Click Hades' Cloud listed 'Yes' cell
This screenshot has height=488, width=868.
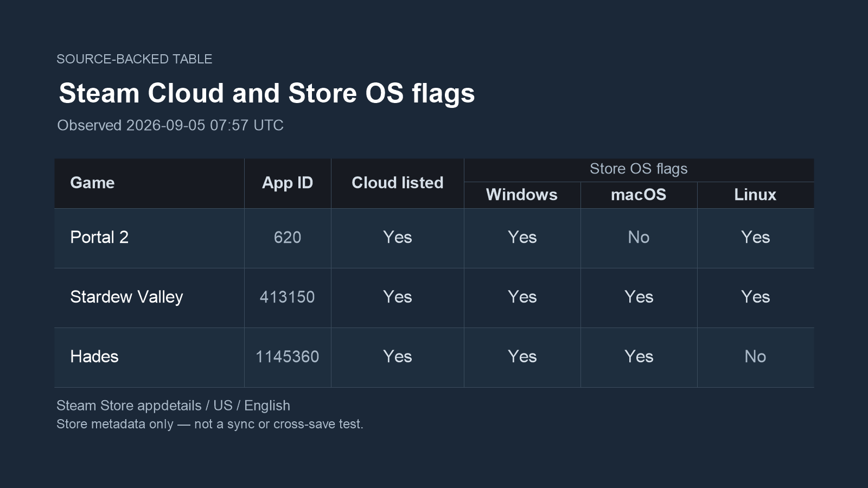pyautogui.click(x=398, y=357)
